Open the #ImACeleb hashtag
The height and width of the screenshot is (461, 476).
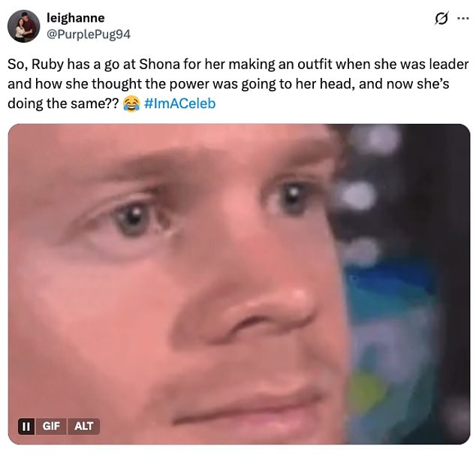(x=180, y=104)
